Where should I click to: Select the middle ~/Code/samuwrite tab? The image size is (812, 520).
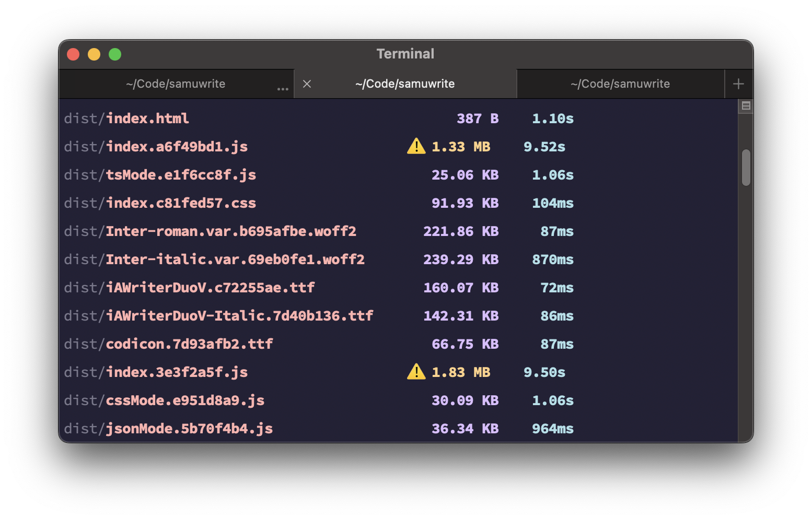pos(405,84)
